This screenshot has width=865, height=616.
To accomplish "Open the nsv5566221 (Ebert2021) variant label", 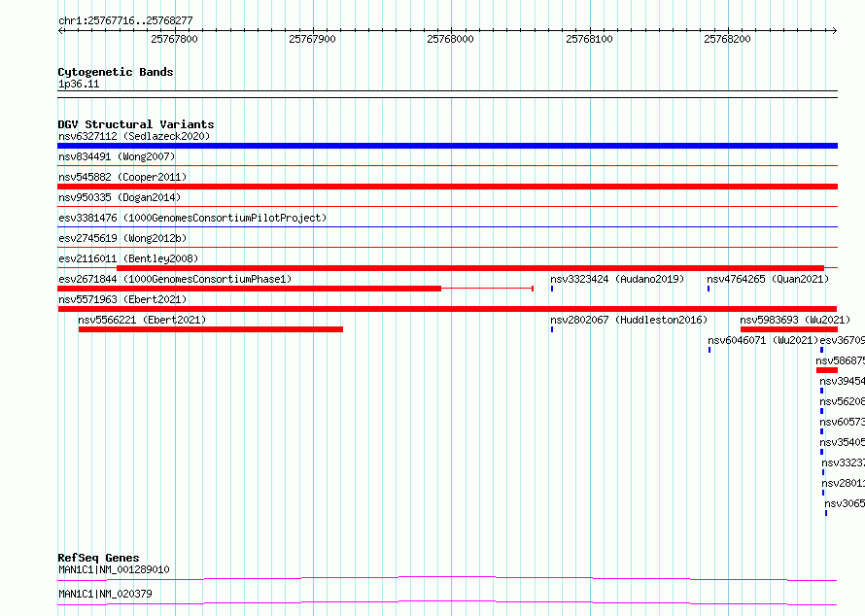I will 142,320.
